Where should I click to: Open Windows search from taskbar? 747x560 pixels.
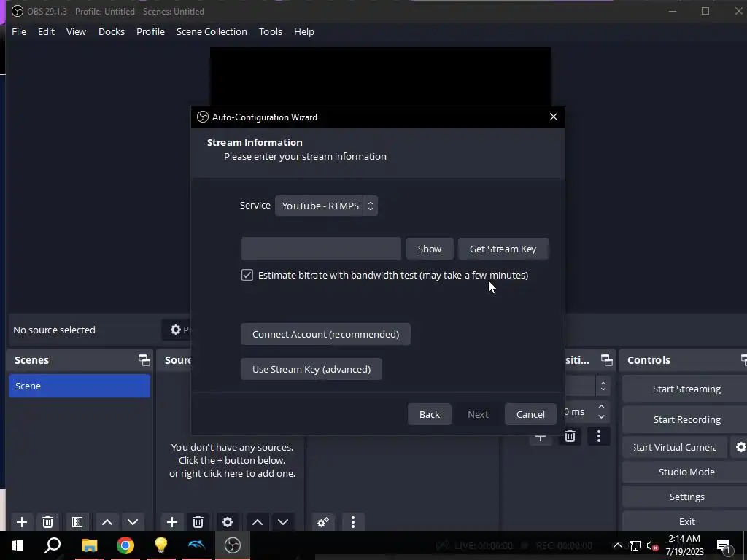tap(53, 545)
